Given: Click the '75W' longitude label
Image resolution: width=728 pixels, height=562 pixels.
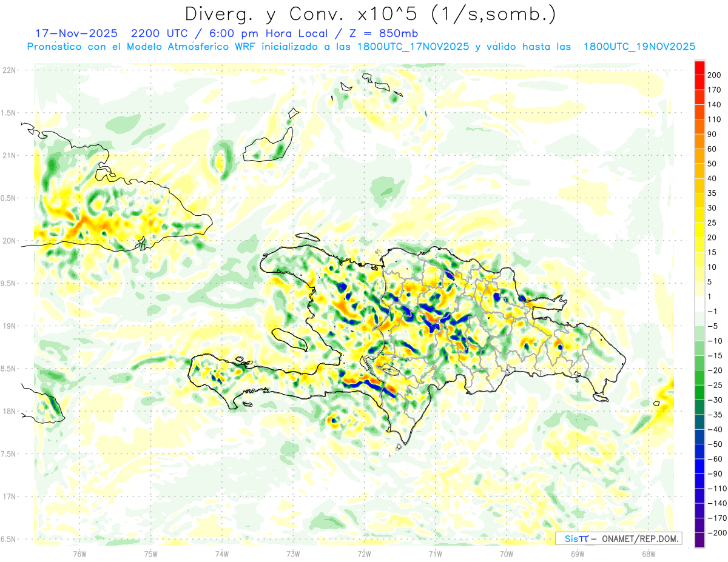Looking at the screenshot, I should coord(151,554).
